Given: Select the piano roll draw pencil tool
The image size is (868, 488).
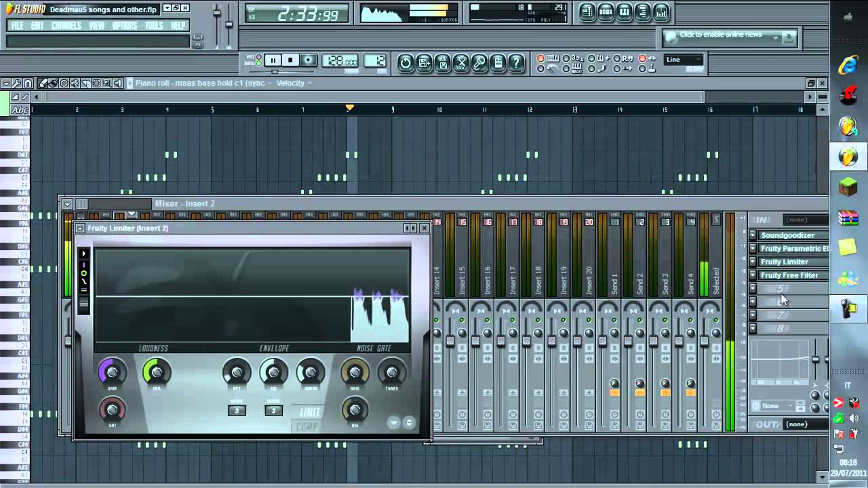Looking at the screenshot, I should [43, 83].
